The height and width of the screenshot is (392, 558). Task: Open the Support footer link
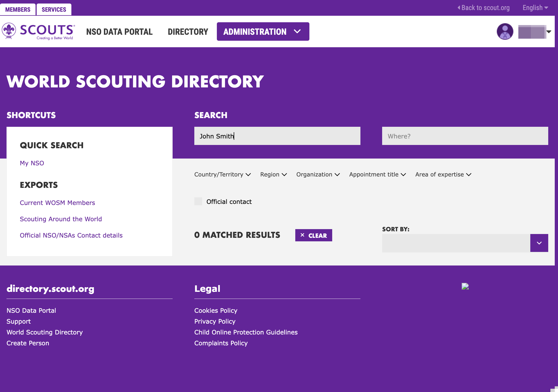(x=18, y=321)
